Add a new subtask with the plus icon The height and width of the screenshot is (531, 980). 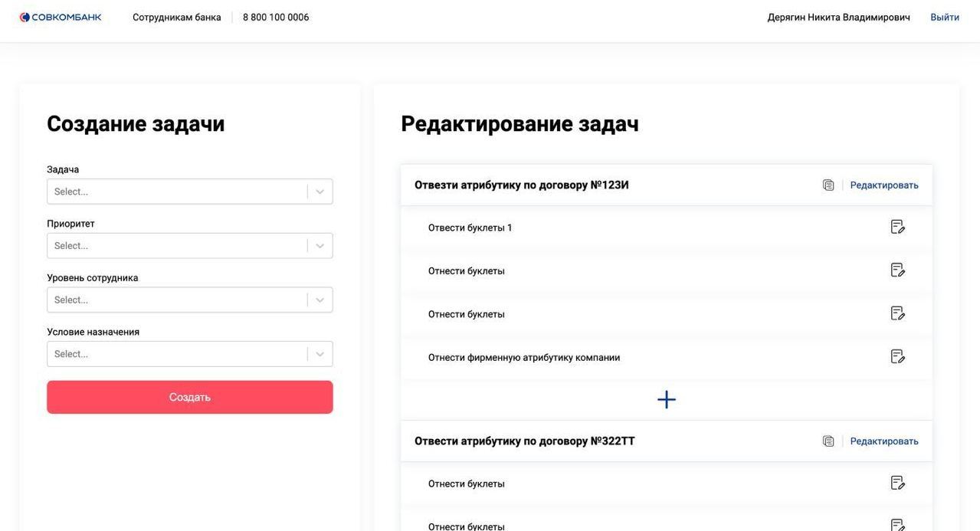tap(667, 399)
